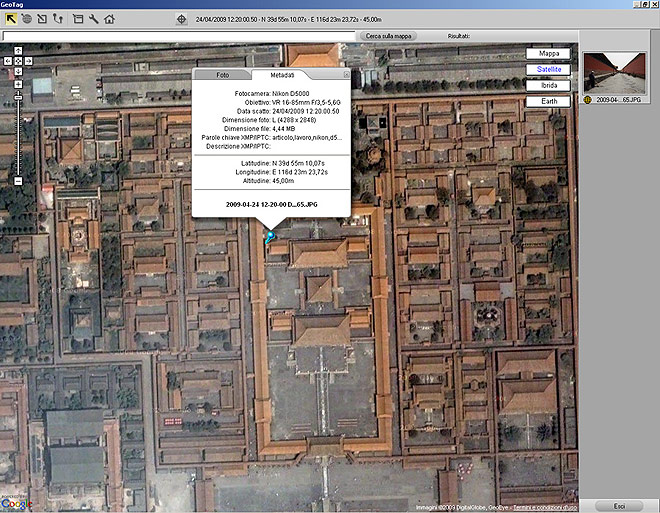Screen dimensions: 660x513
Task: Zoom in with the plus button
Action: tap(18, 84)
